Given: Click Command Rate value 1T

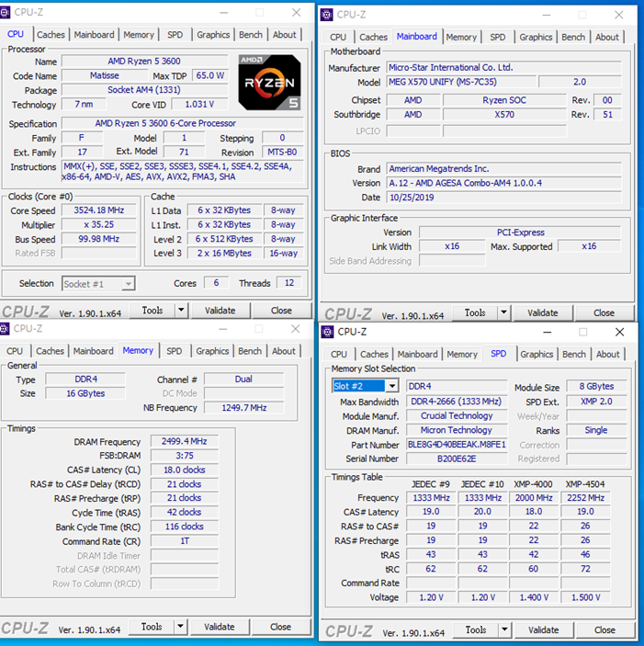Looking at the screenshot, I should coord(185,541).
